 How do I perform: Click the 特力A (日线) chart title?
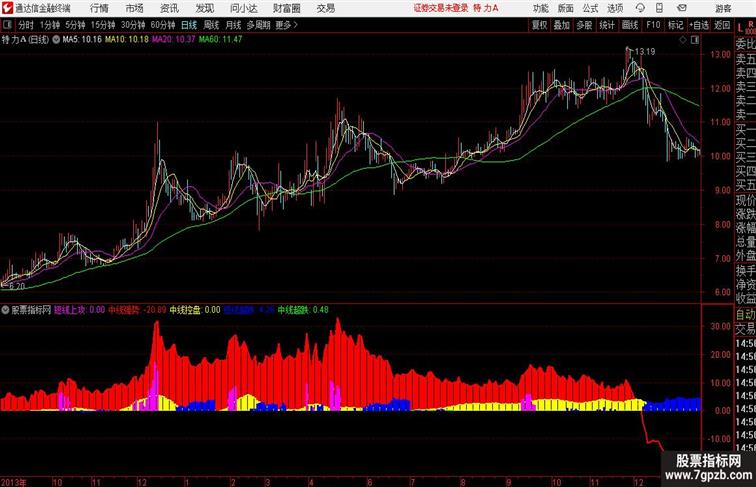point(25,40)
